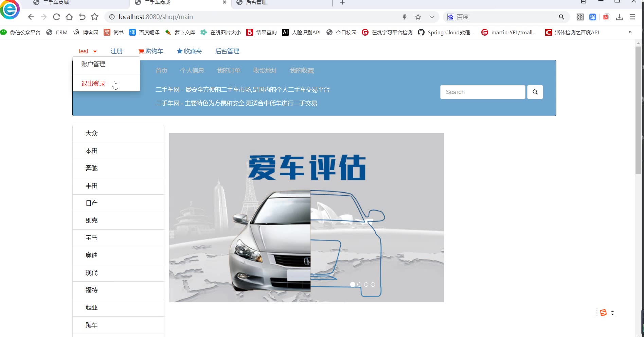Viewport: 644px width, 337px height.
Task: Click the favorite star inside address bar
Action: point(418,17)
